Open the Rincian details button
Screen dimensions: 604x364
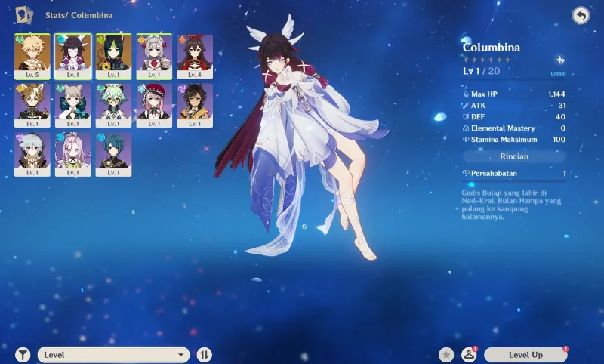point(514,156)
